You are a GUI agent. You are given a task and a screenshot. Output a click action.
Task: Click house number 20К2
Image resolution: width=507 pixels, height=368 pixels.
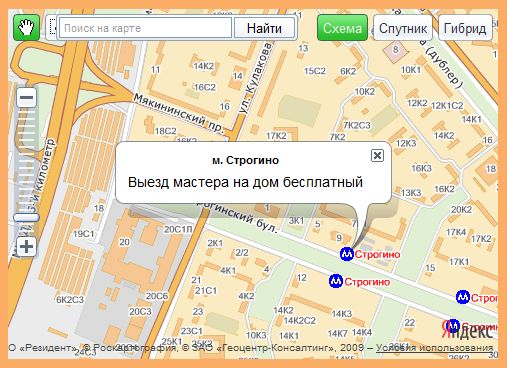[x=461, y=209]
